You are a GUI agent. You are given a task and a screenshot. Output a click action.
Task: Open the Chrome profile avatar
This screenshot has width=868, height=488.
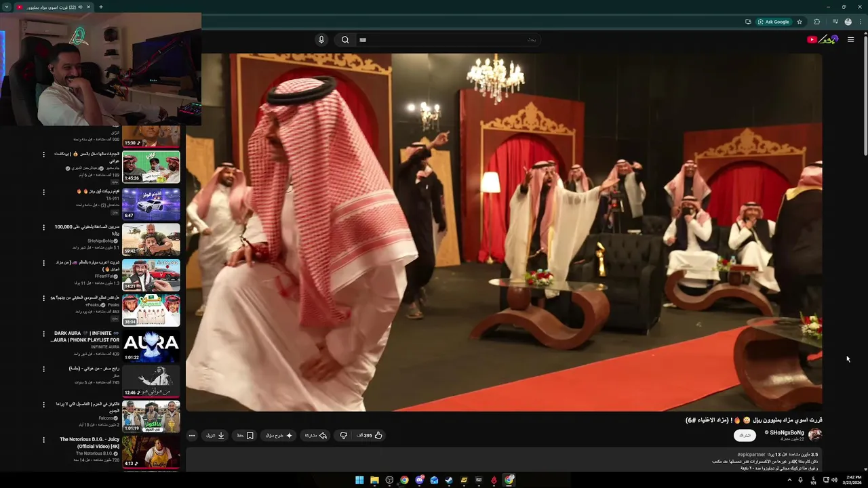pyautogui.click(x=848, y=22)
